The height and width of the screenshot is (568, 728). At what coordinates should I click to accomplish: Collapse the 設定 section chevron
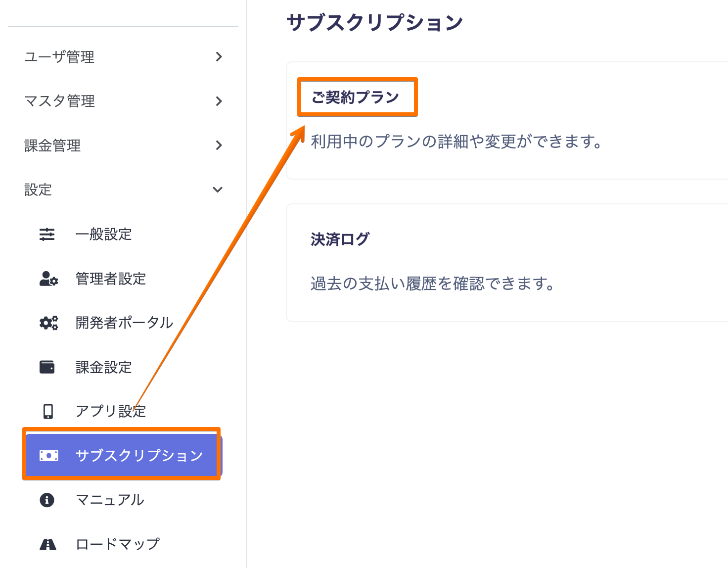coord(218,190)
